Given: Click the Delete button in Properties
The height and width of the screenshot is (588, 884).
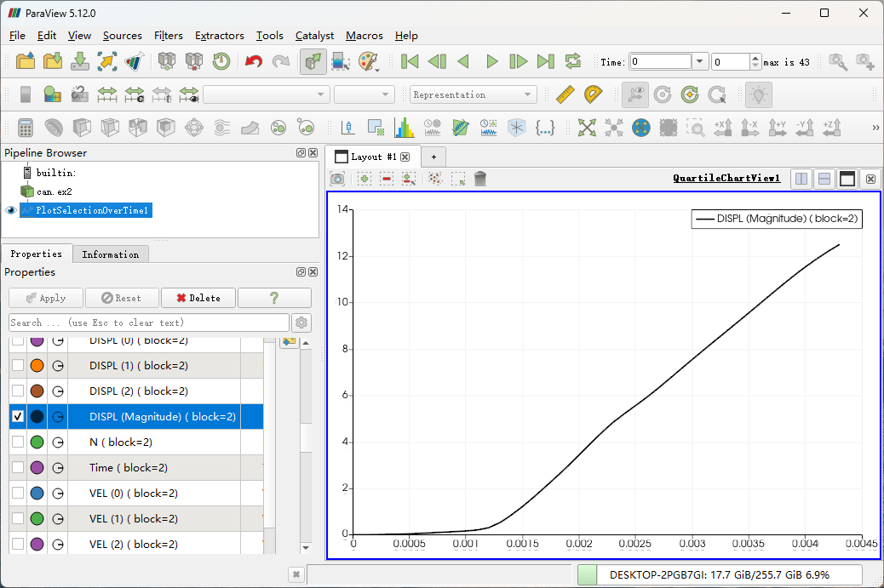Looking at the screenshot, I should (198, 298).
